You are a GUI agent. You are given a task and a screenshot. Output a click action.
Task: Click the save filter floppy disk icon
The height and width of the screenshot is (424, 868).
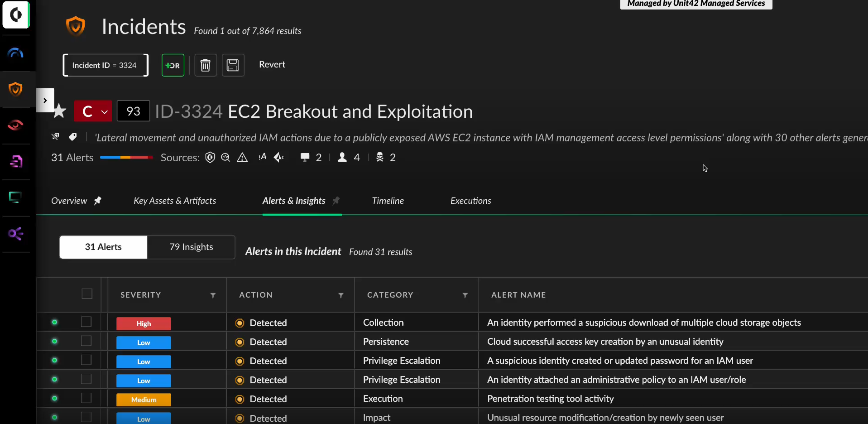[x=233, y=65]
